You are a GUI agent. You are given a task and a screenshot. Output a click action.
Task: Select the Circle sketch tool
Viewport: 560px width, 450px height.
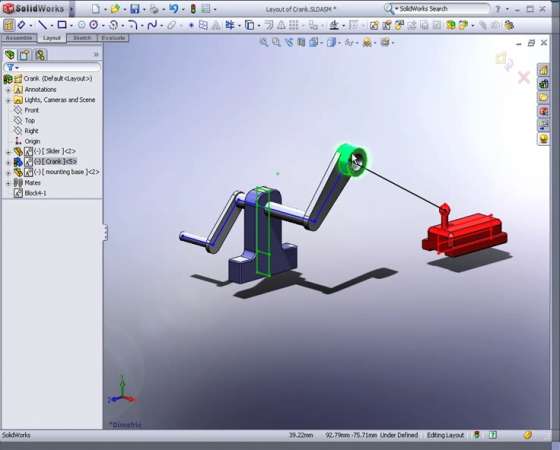click(x=94, y=25)
